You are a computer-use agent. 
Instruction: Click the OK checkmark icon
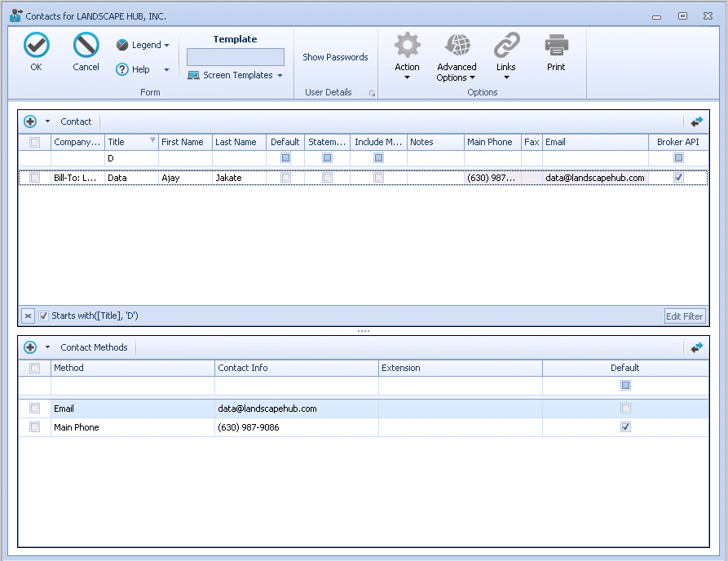(x=36, y=46)
